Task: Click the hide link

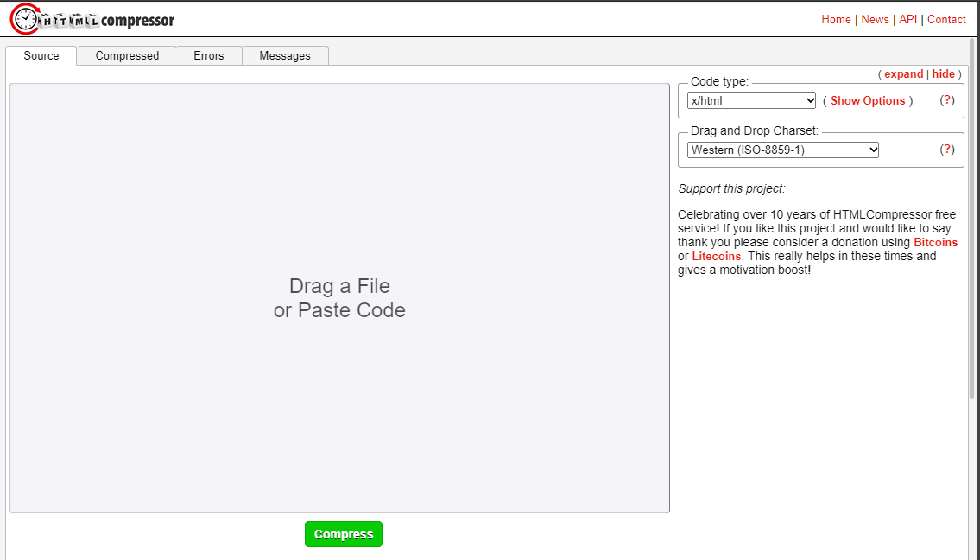Action: pyautogui.click(x=943, y=73)
